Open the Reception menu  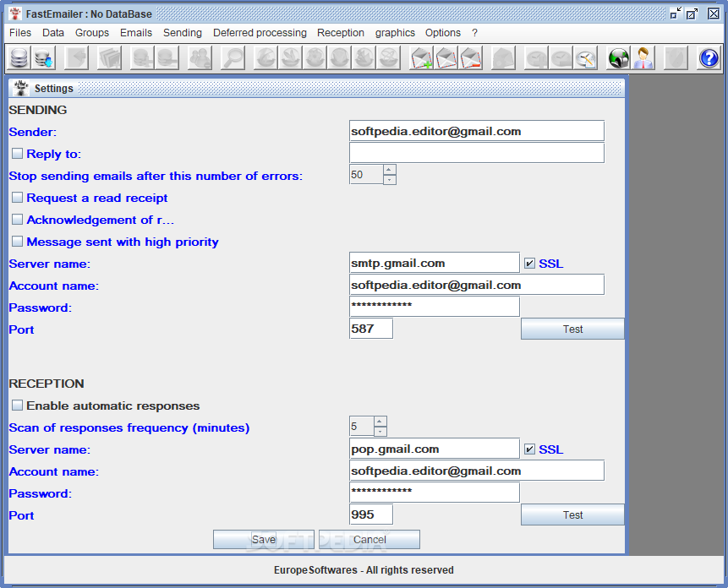tap(340, 33)
